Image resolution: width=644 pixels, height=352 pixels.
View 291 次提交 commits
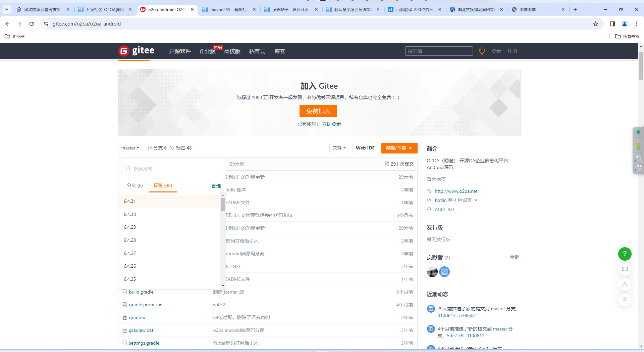[399, 164]
